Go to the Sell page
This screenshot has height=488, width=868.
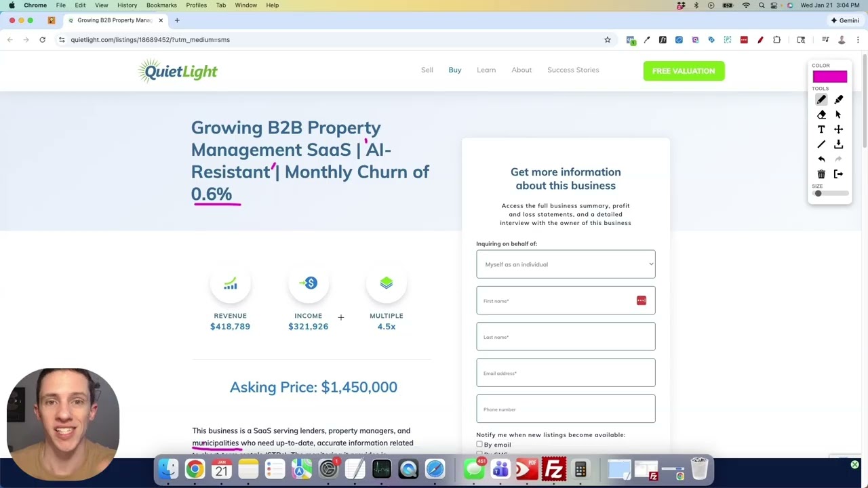[x=427, y=70]
